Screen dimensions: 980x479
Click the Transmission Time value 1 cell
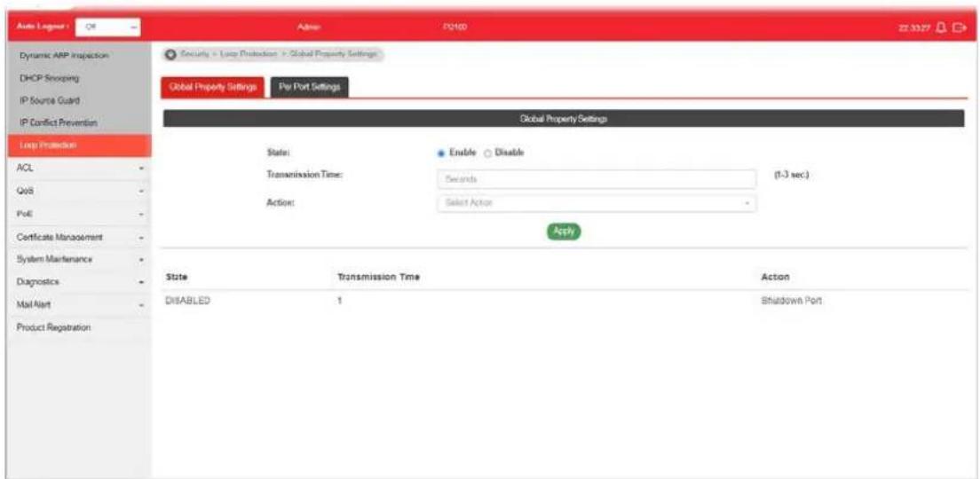point(339,301)
